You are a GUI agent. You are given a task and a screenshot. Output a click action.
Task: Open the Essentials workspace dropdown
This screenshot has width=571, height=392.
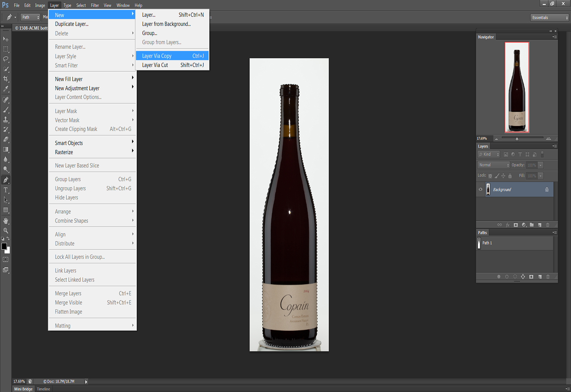[x=550, y=18]
